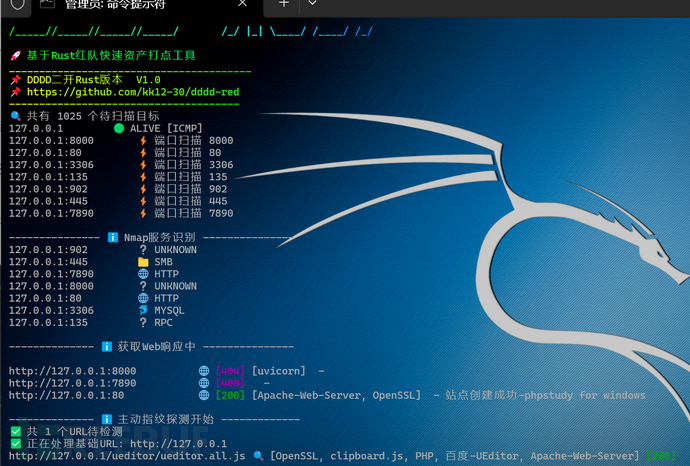Click the [404] status code
690x466 pixels.
tap(230, 371)
